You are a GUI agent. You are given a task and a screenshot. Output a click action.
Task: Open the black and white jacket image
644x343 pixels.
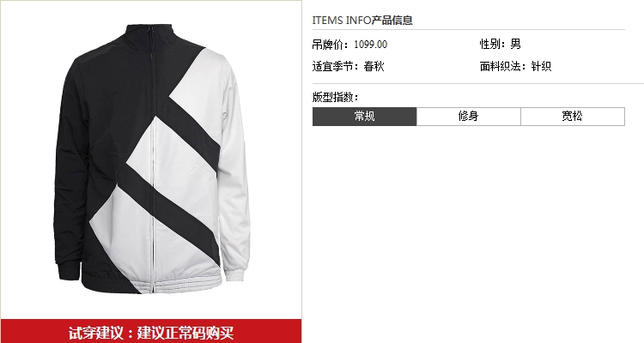152,159
